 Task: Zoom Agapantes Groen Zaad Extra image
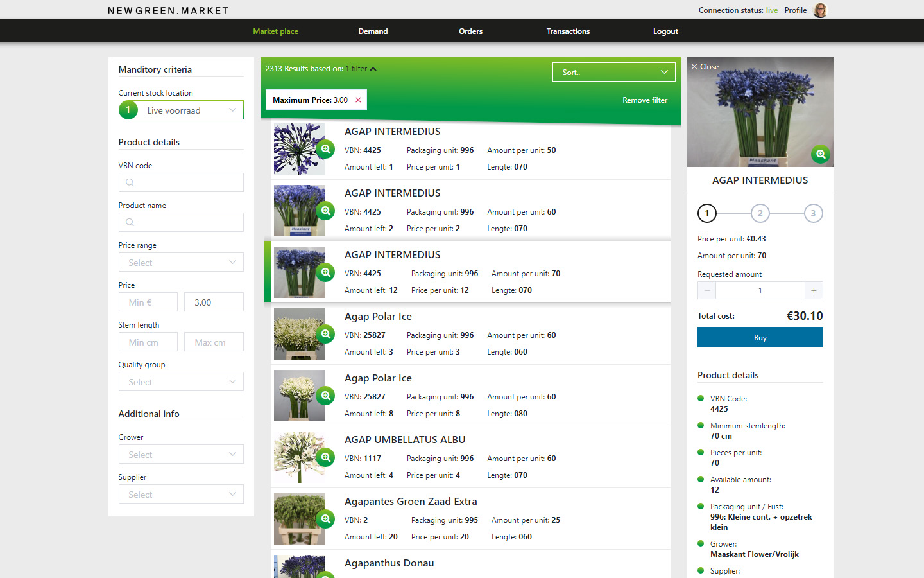[x=326, y=519]
